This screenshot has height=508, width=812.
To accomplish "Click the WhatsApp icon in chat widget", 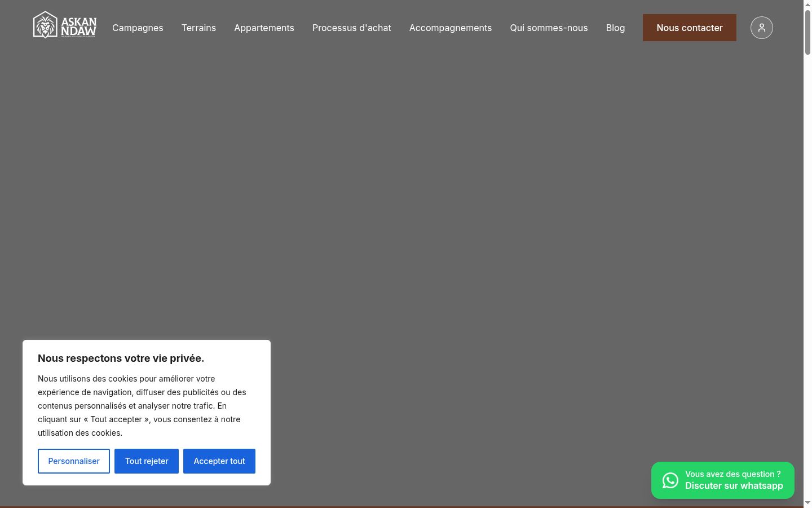I will tap(670, 480).
